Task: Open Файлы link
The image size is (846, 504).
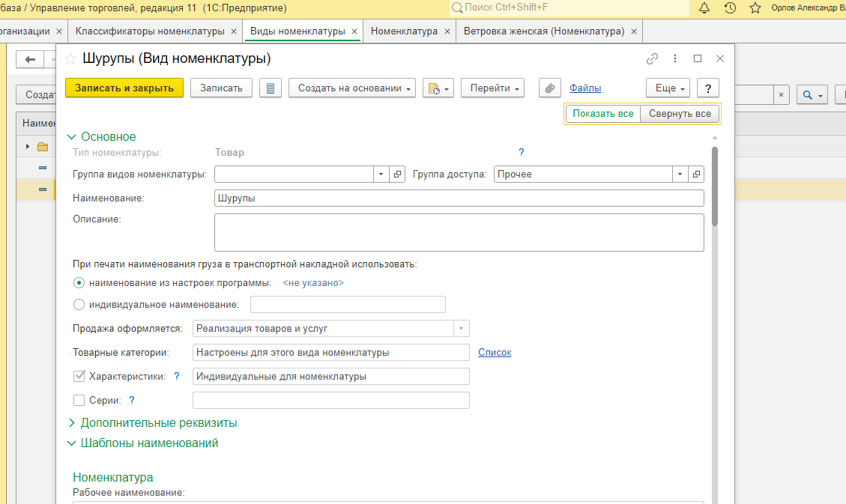Action: (x=585, y=88)
